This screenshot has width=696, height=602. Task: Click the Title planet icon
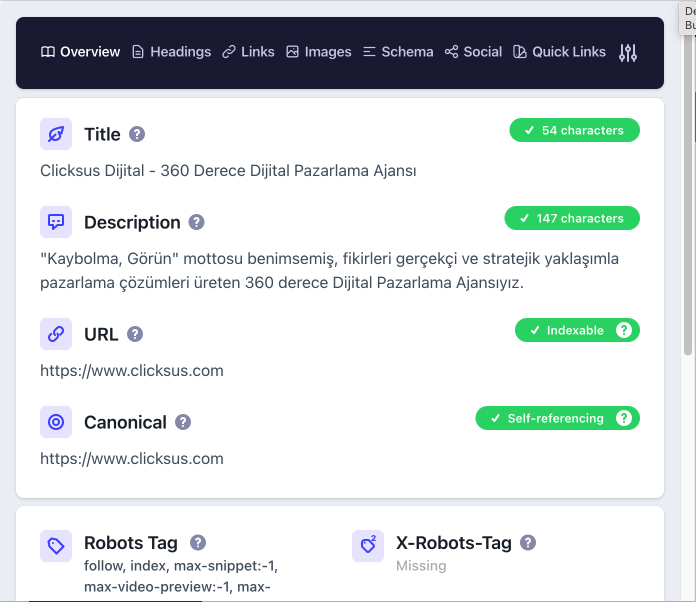coord(56,134)
